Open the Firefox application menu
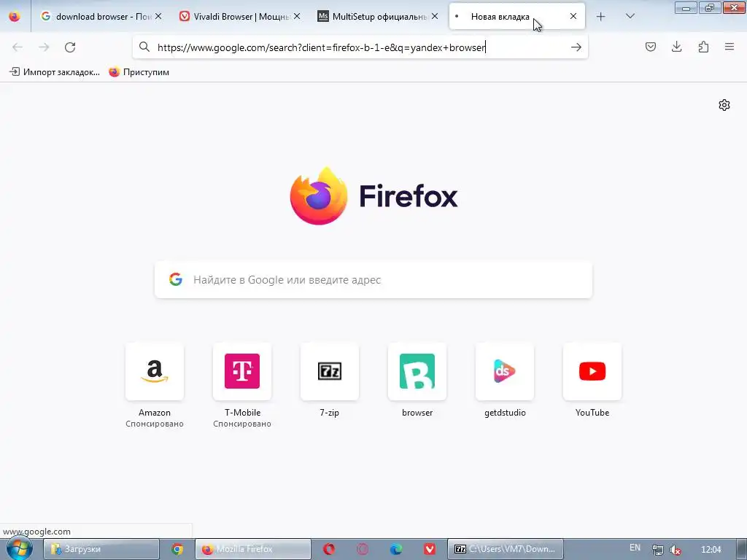 (729, 47)
